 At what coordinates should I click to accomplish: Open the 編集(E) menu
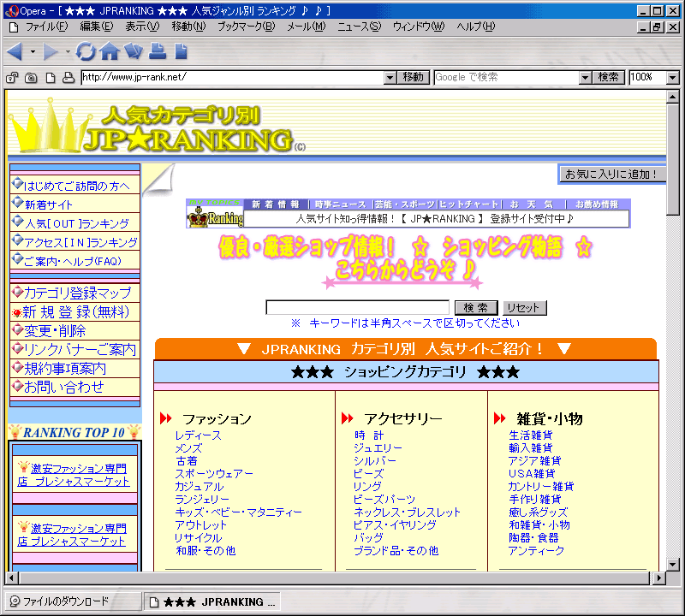tap(97, 27)
